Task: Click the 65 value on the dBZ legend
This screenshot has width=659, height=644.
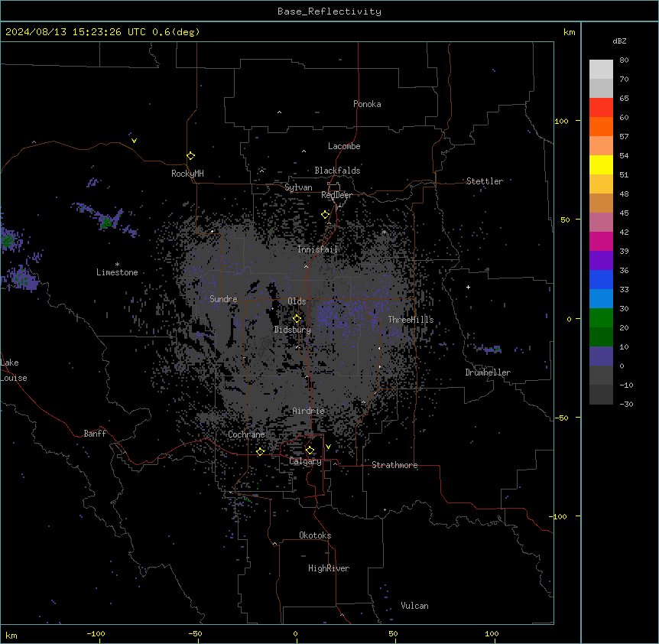Action: 624,99
